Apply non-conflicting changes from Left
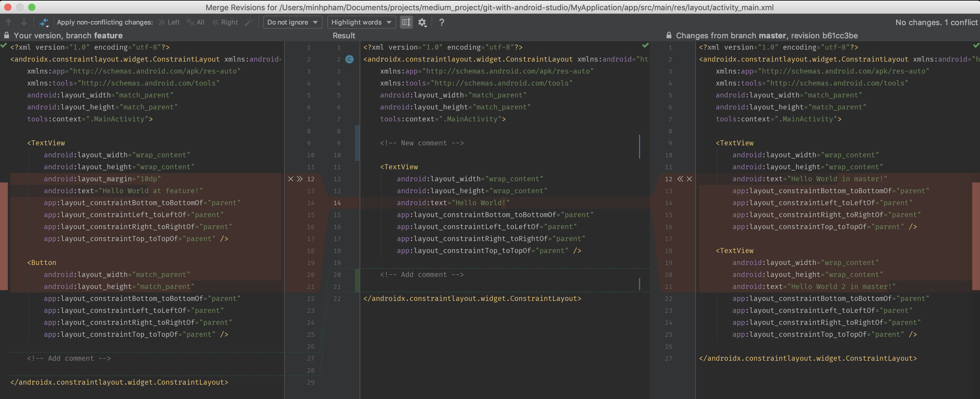Screen dimensions: 980x399 169,22
